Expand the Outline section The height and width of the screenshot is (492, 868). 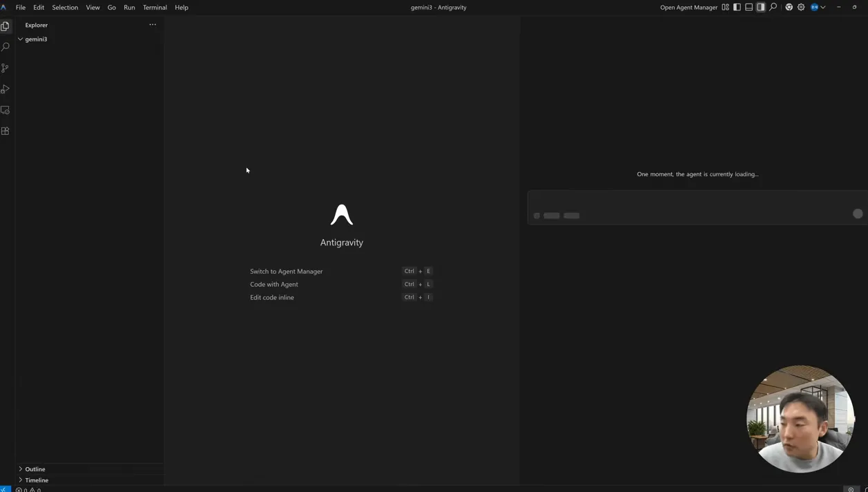[x=90, y=469]
